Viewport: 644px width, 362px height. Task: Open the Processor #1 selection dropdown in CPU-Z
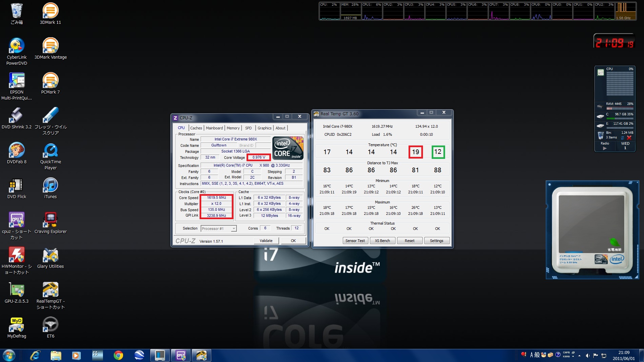pyautogui.click(x=219, y=229)
